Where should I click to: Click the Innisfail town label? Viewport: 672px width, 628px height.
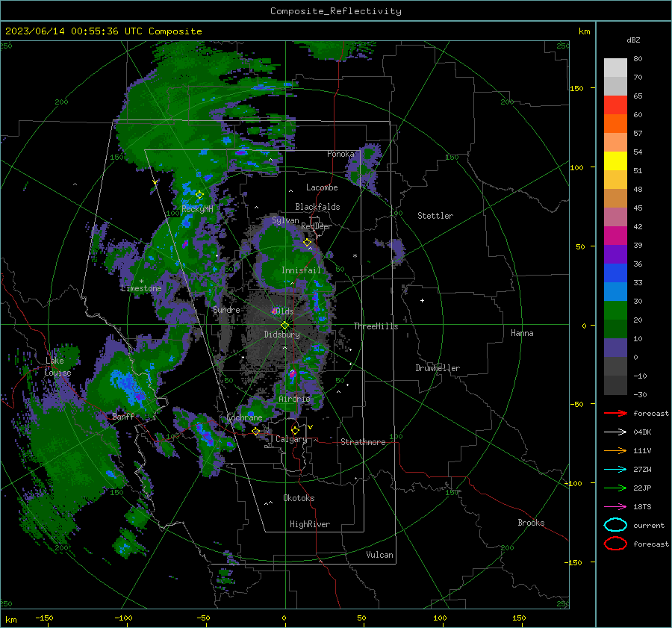301,270
